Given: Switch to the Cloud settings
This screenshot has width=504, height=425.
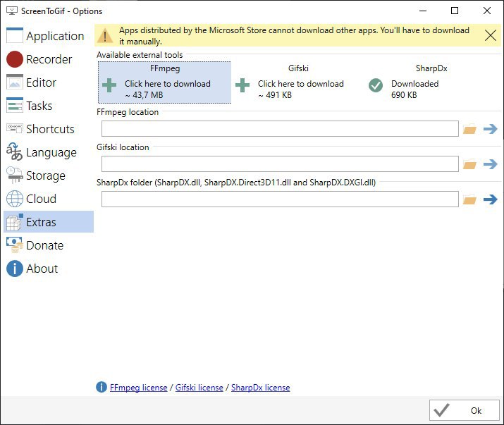Looking at the screenshot, I should [x=49, y=199].
